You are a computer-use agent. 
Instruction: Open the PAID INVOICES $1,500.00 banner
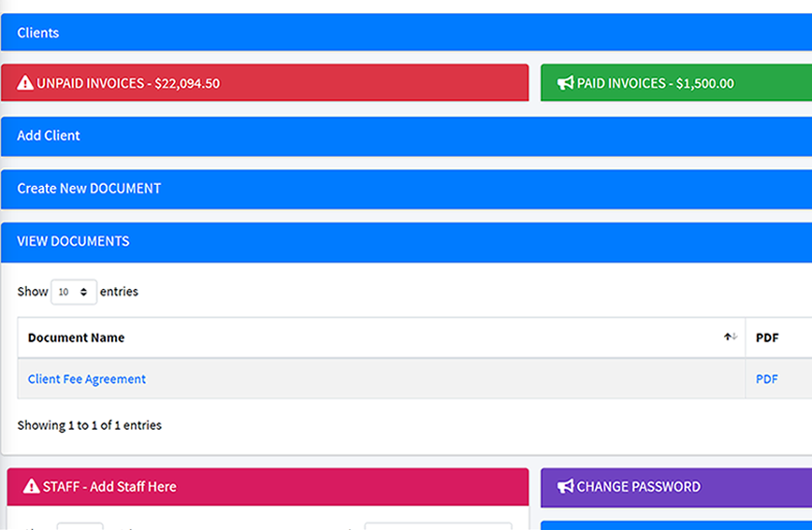(x=675, y=83)
